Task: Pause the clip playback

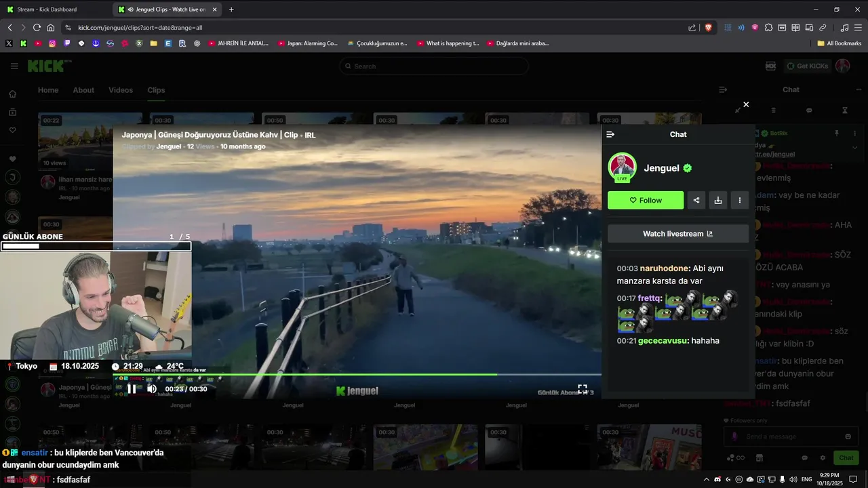Action: (x=132, y=389)
